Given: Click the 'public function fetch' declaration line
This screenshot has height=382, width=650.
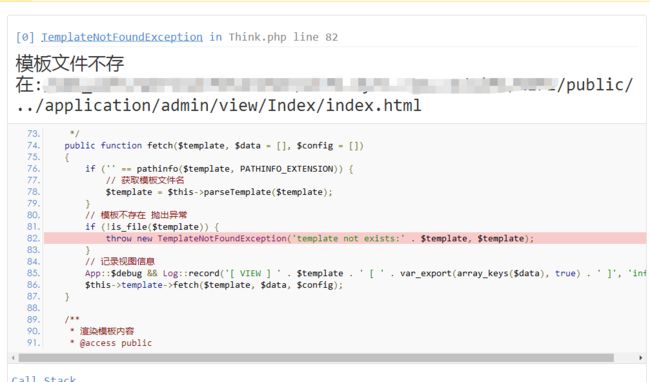Looking at the screenshot, I should tap(214, 145).
